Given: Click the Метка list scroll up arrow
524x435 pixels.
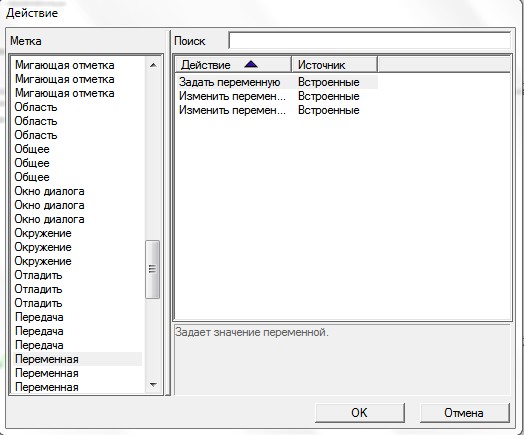Looking at the screenshot, I should coord(153,65).
